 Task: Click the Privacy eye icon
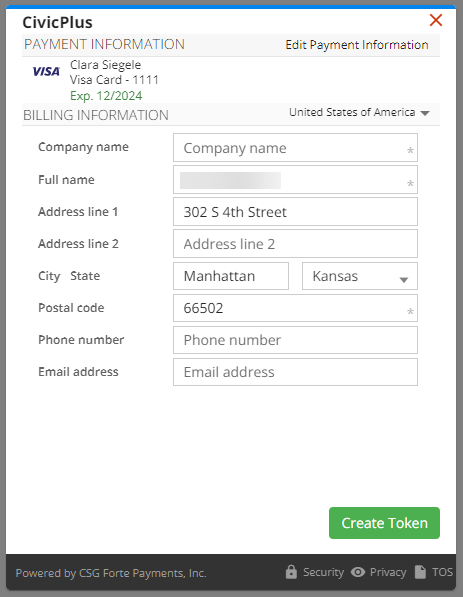tap(358, 572)
